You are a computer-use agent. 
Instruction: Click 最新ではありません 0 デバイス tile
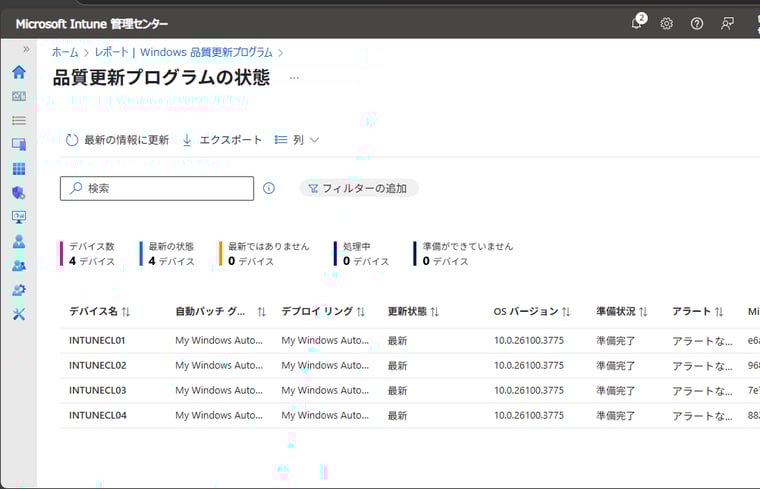click(264, 253)
